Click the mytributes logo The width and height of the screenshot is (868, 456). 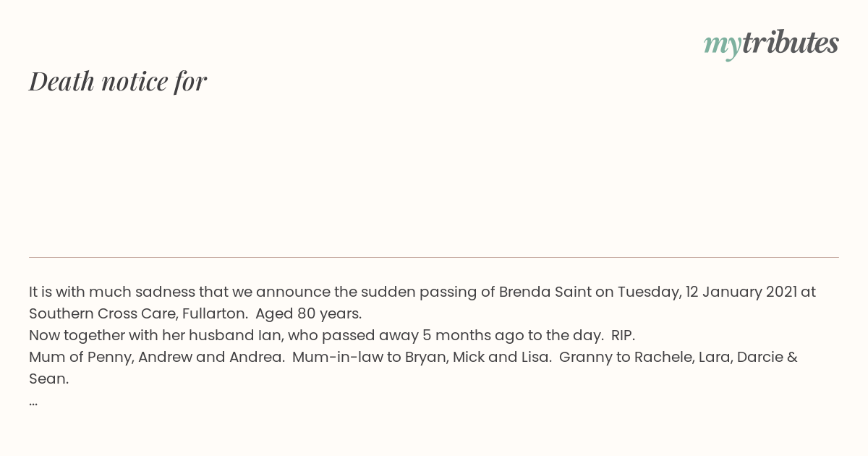[x=771, y=43]
